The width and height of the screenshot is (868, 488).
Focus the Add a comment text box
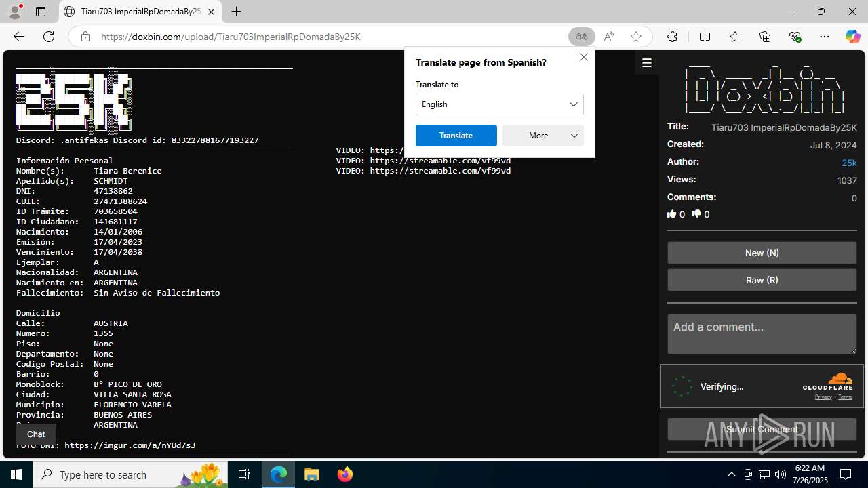tap(762, 334)
